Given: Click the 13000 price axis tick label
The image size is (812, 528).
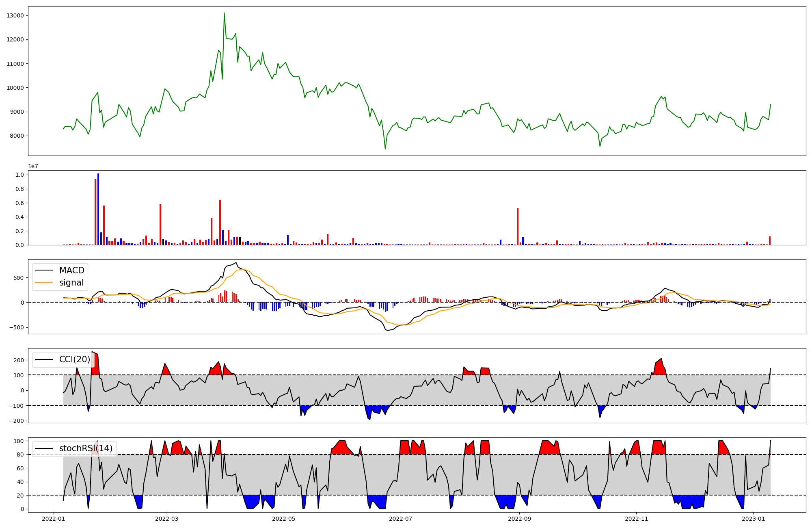Looking at the screenshot, I should (15, 15).
